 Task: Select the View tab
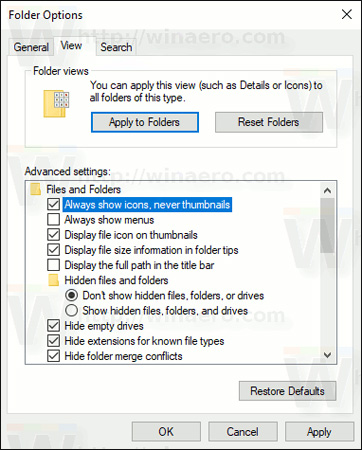(71, 46)
